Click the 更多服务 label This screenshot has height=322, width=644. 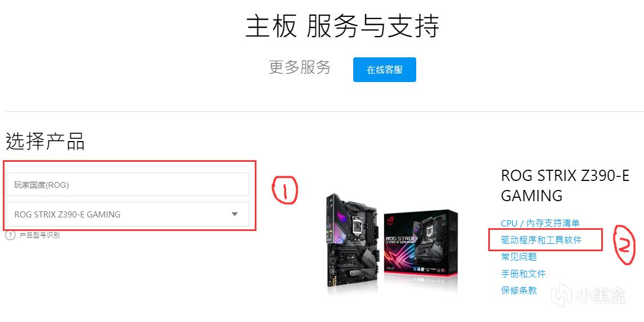click(x=300, y=67)
